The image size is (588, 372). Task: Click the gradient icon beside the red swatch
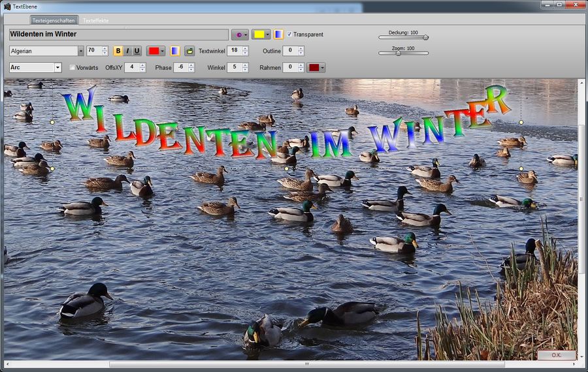pos(175,51)
